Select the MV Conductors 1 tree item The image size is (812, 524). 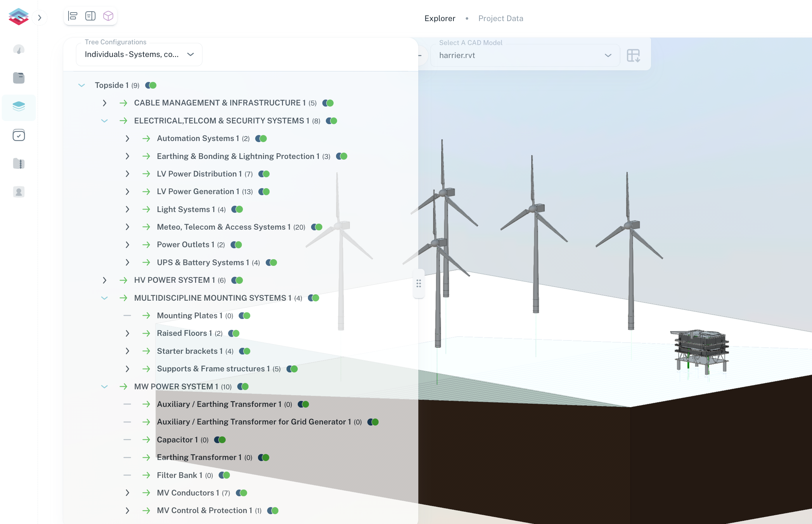tap(188, 493)
